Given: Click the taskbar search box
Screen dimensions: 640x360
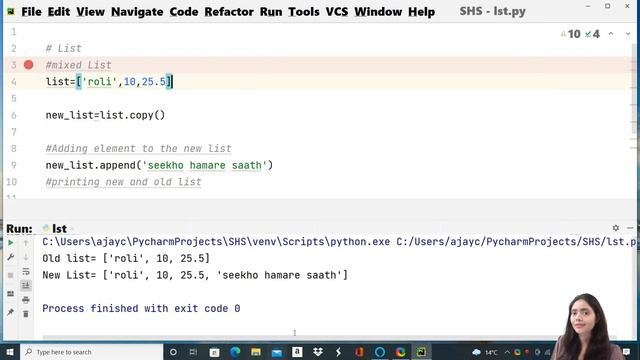Looking at the screenshot, I should (91, 352).
